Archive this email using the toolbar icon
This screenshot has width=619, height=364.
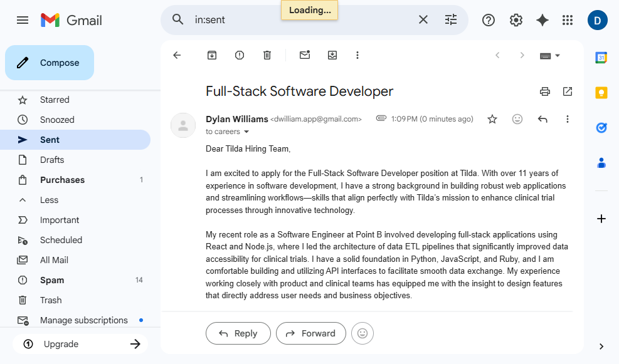pyautogui.click(x=212, y=55)
